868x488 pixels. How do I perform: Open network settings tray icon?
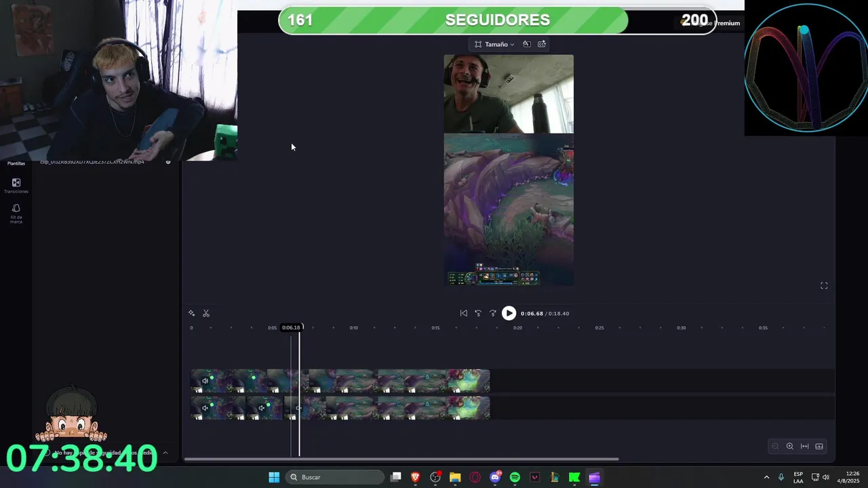815,477
